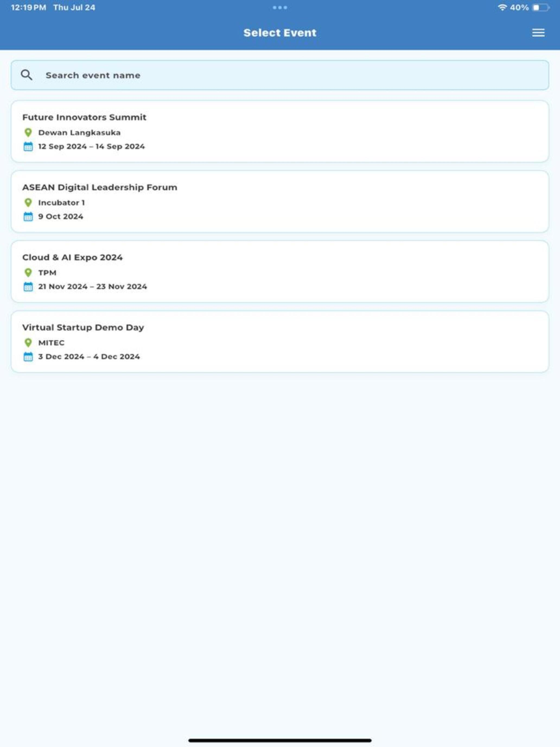Open Cloud & AI Expo 2024 event
Screen dimensions: 560x747
point(280,271)
